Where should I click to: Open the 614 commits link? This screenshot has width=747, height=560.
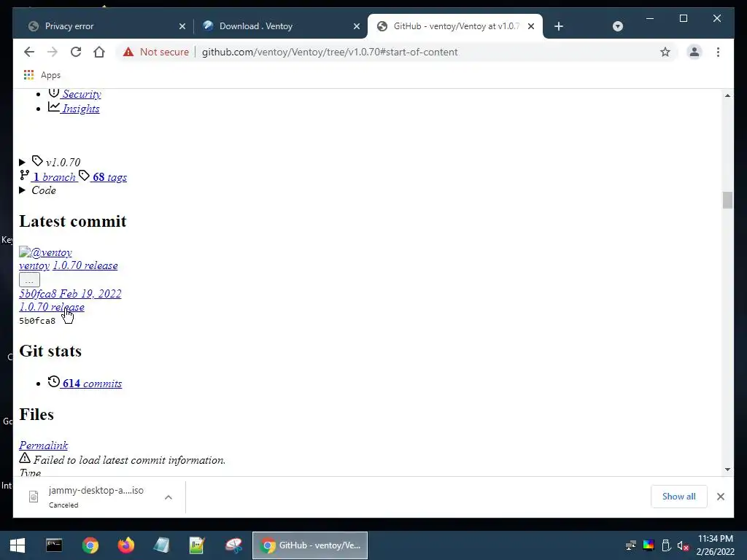(91, 384)
